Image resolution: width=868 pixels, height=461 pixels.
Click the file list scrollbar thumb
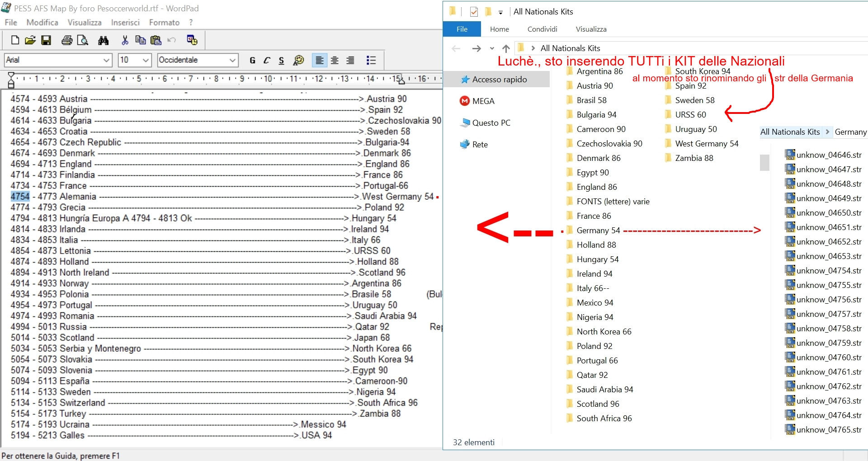(x=764, y=163)
